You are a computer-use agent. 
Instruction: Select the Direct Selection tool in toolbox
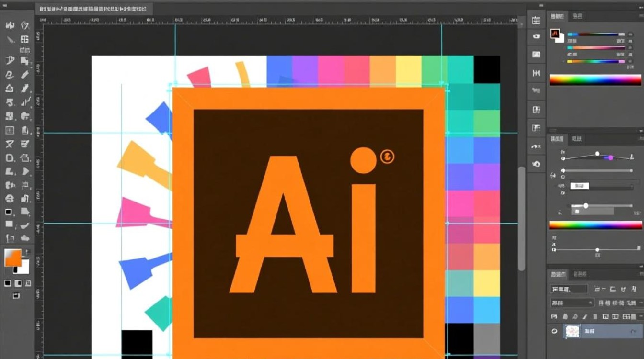coord(24,25)
